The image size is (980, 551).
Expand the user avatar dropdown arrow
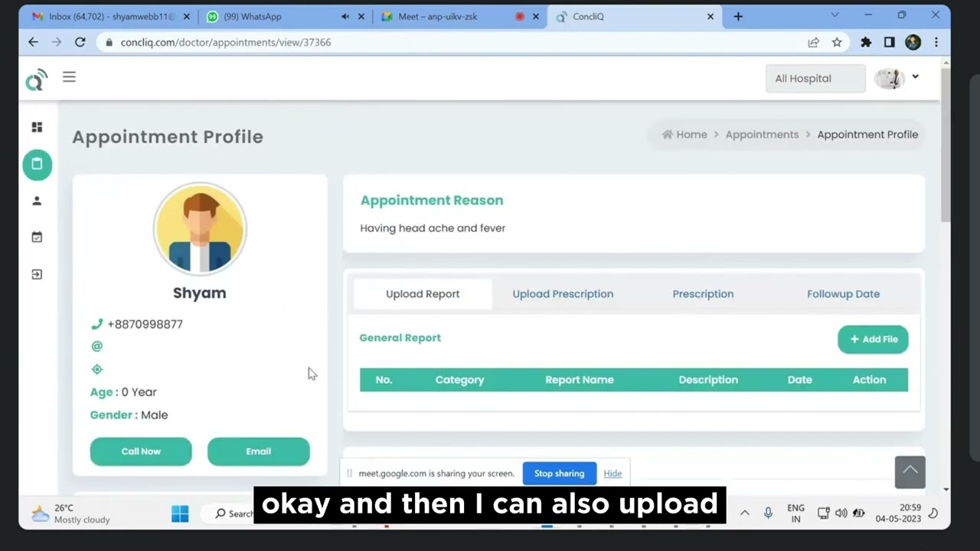[x=915, y=77]
